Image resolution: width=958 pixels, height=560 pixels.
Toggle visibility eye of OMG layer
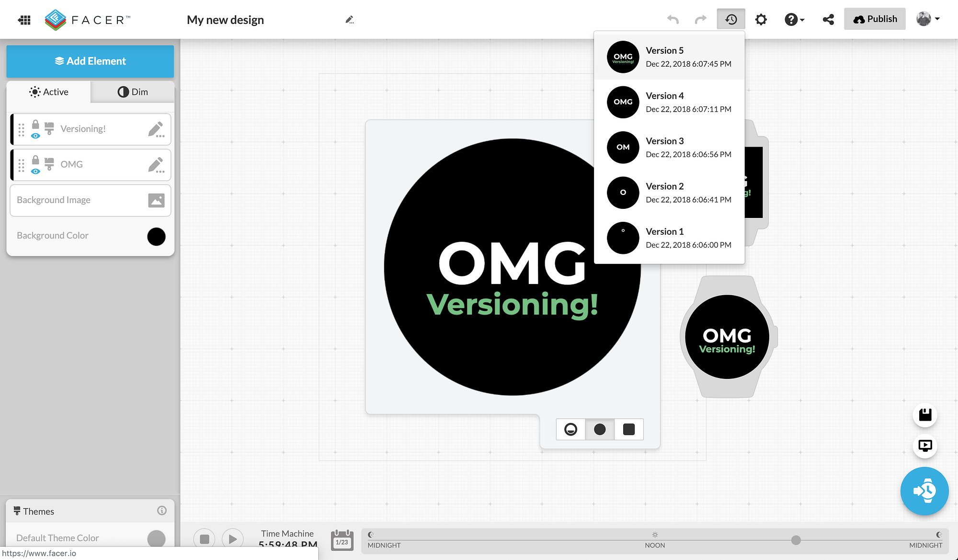(x=35, y=171)
